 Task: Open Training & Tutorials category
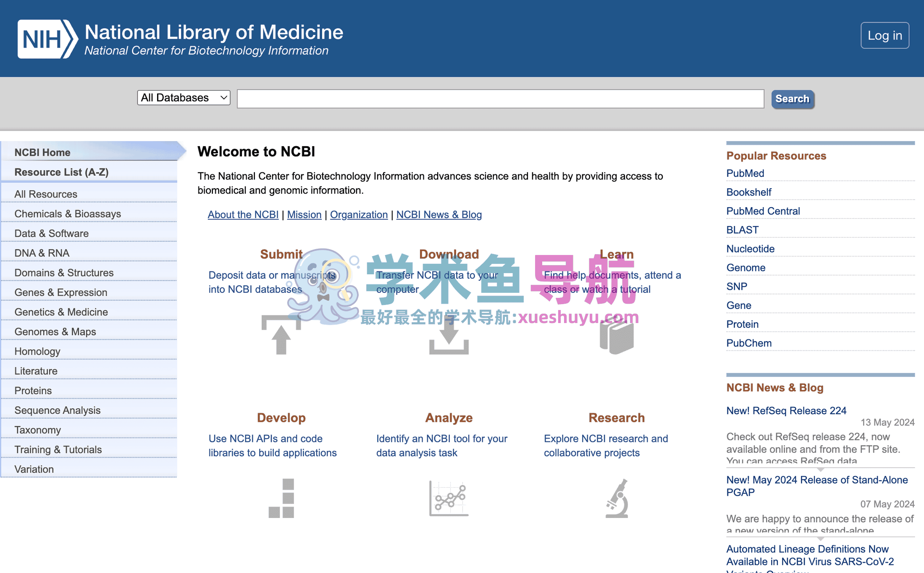pos(89,449)
